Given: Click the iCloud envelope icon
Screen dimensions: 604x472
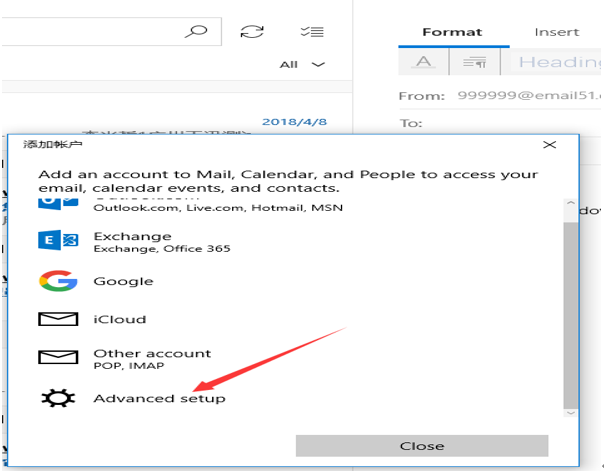Looking at the screenshot, I should pyautogui.click(x=58, y=319).
